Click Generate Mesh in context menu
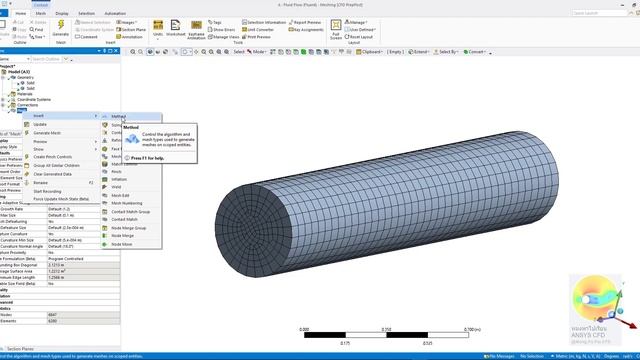The image size is (640, 360). pos(60,133)
